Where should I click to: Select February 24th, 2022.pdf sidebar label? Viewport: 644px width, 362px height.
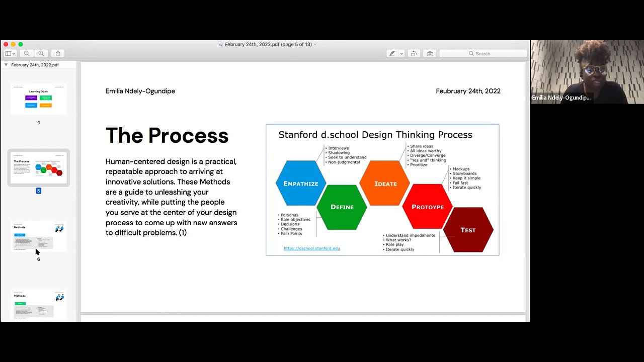point(35,65)
